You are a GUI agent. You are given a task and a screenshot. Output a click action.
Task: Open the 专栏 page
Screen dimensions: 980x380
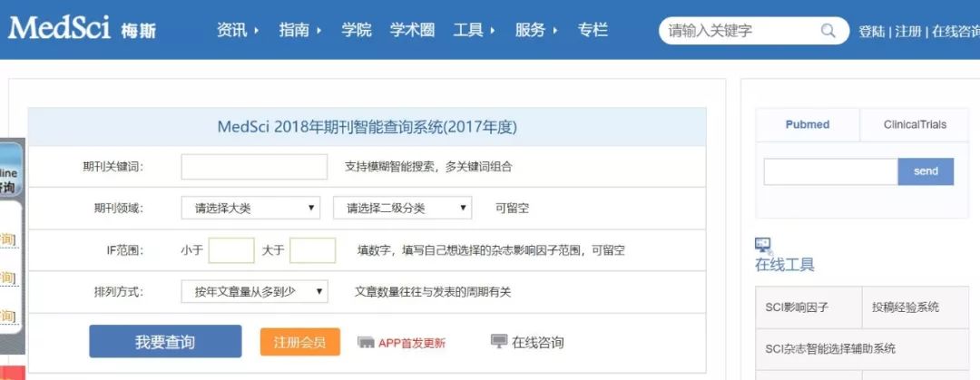pyautogui.click(x=593, y=30)
